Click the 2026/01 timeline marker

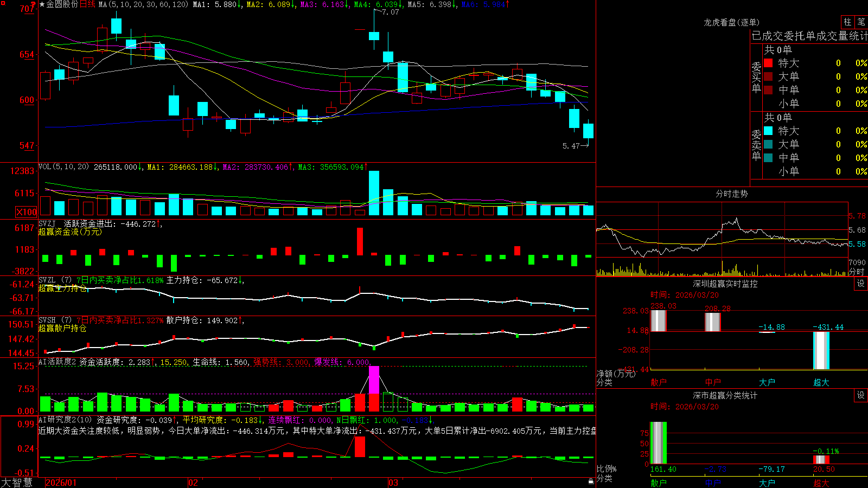click(61, 483)
